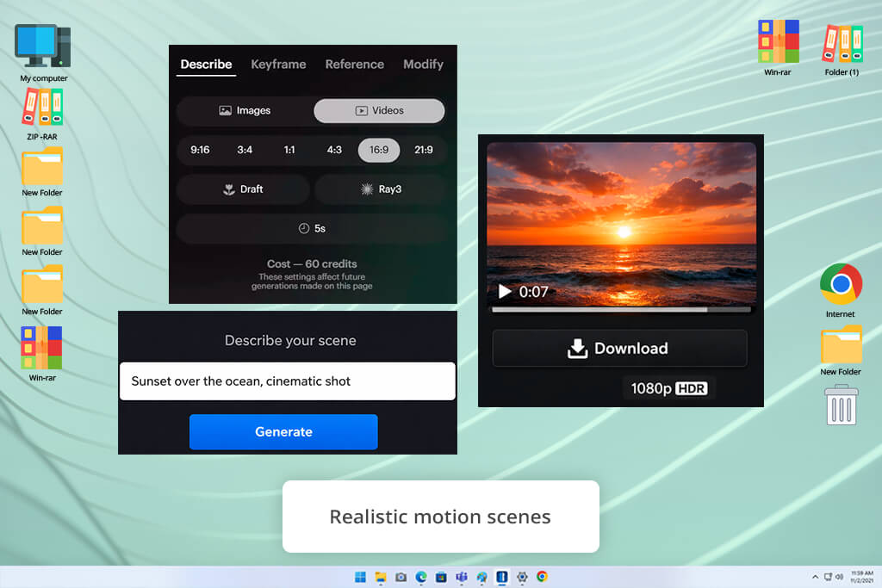This screenshot has width=882, height=588.
Task: Open the Reference tab
Action: (354, 64)
